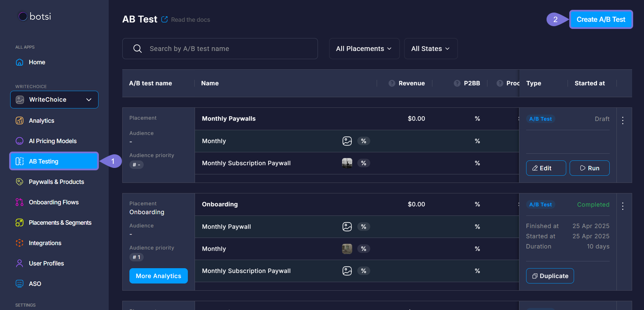Duplicate the completed Onboarding test

click(x=550, y=276)
